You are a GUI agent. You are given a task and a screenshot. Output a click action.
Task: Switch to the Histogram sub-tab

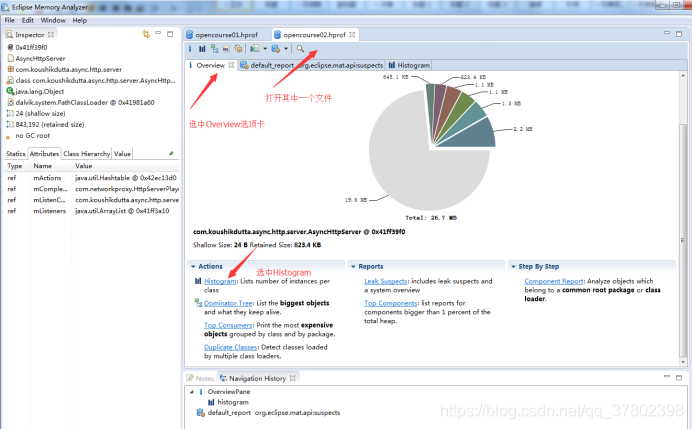click(409, 65)
